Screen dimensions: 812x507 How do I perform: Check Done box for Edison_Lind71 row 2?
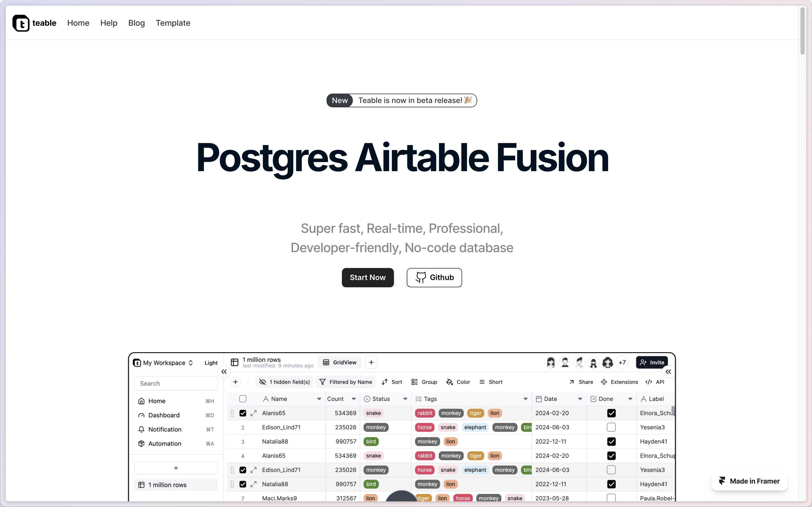(611, 427)
